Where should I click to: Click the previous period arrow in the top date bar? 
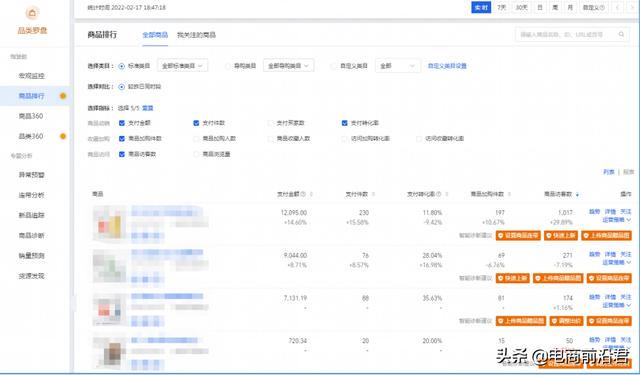[x=618, y=7]
